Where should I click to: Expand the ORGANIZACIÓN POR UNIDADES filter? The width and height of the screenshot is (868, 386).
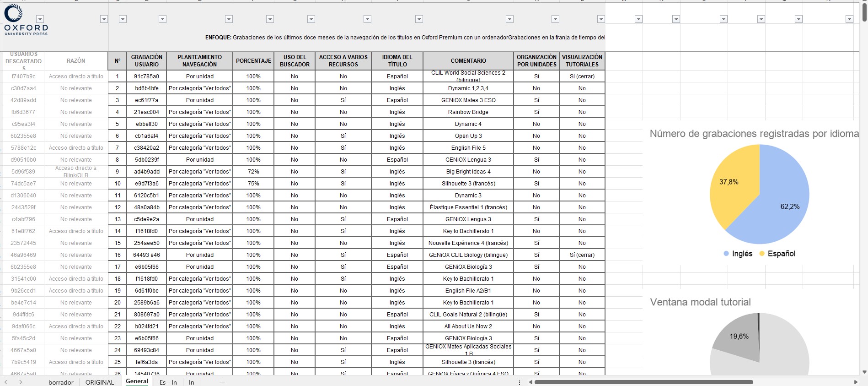click(x=555, y=19)
